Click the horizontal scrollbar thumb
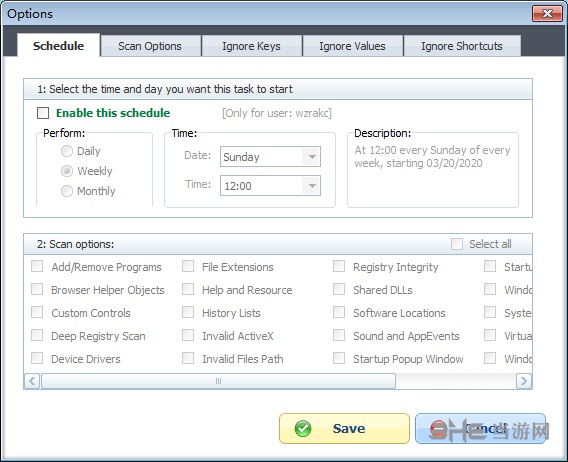This screenshot has width=568, height=462. [218, 381]
